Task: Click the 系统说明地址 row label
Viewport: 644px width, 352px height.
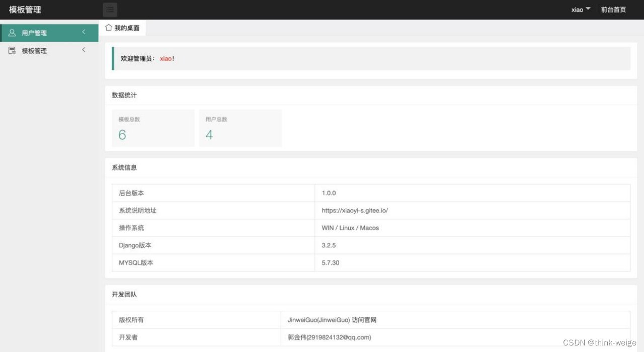Action: pyautogui.click(x=138, y=210)
